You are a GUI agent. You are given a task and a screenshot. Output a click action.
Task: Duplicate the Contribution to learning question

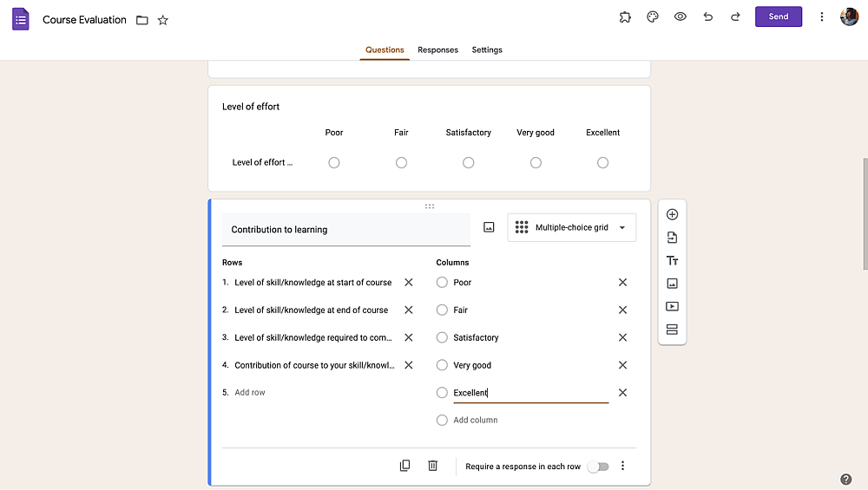click(404, 466)
